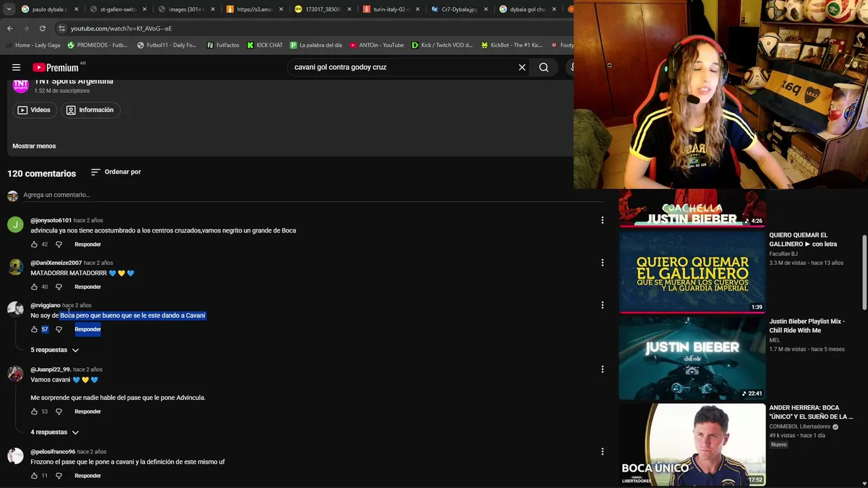Image resolution: width=868 pixels, height=488 pixels.
Task: Open options menu for @Juanpi22_99 comment
Action: tap(602, 369)
